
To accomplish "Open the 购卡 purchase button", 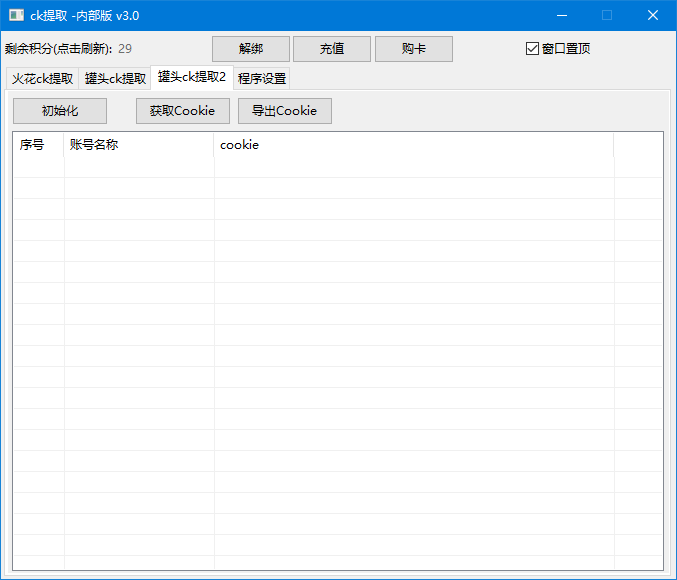I will [413, 49].
